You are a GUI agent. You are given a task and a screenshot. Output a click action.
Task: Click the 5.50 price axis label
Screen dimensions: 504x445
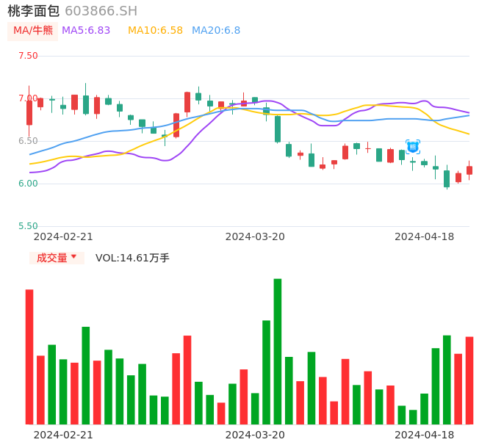coord(28,226)
